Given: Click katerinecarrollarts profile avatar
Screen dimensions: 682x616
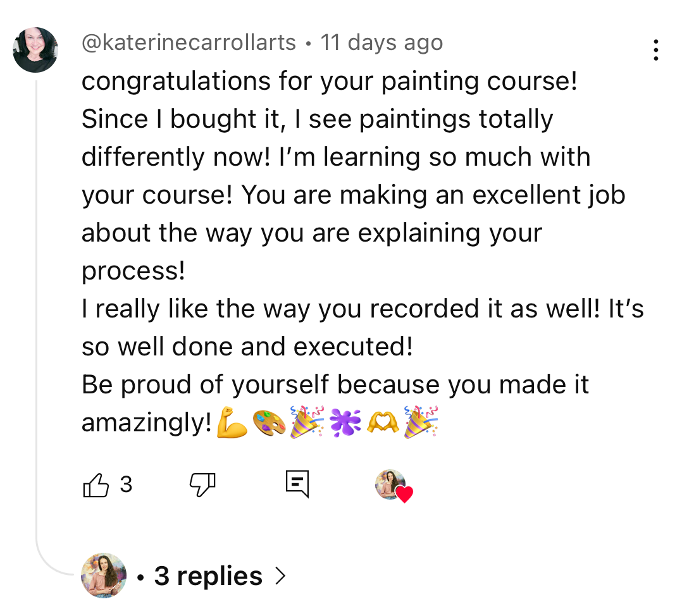Looking at the screenshot, I should [x=35, y=50].
